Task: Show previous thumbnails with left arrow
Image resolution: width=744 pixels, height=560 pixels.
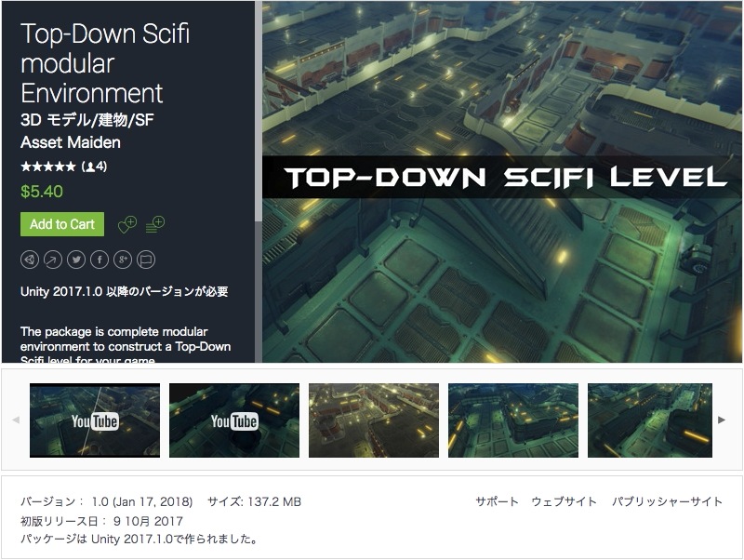Action: [x=16, y=420]
